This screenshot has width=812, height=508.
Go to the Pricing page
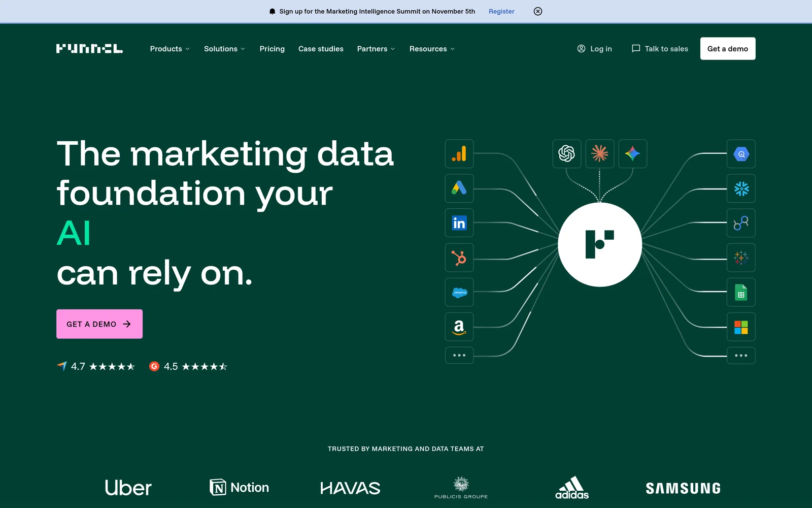point(272,49)
